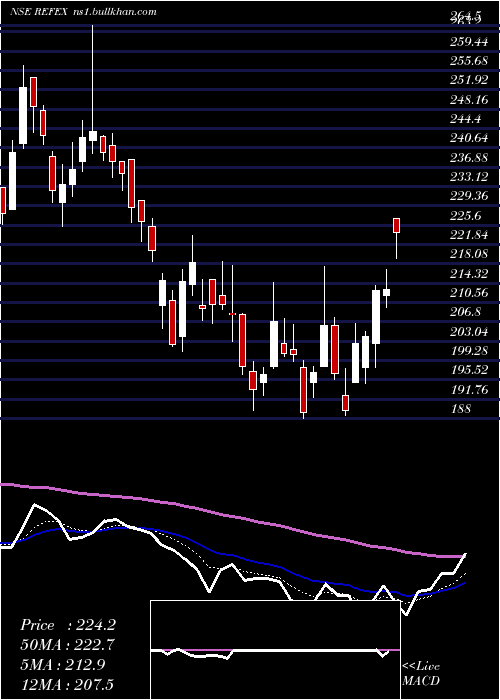
Task: Click the ns1.bullkhan.com watermark text
Action: pyautogui.click(x=115, y=12)
